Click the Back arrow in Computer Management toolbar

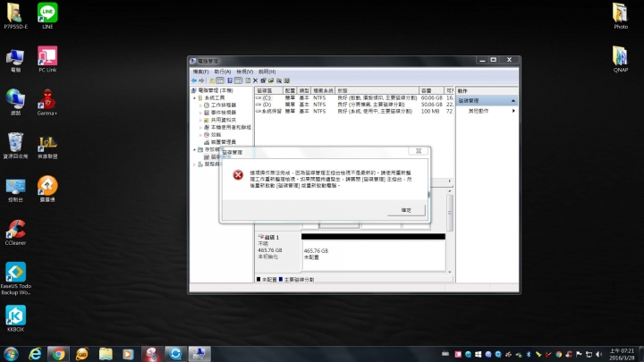[x=194, y=80]
